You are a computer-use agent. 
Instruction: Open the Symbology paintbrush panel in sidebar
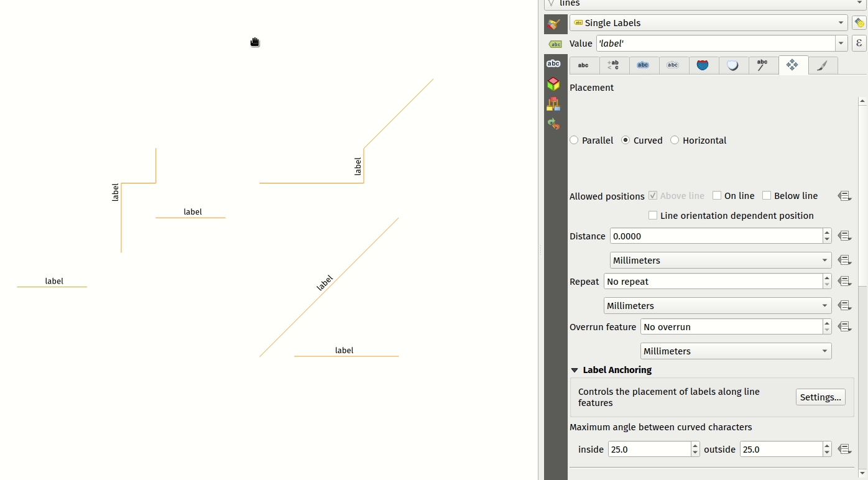pos(553,24)
